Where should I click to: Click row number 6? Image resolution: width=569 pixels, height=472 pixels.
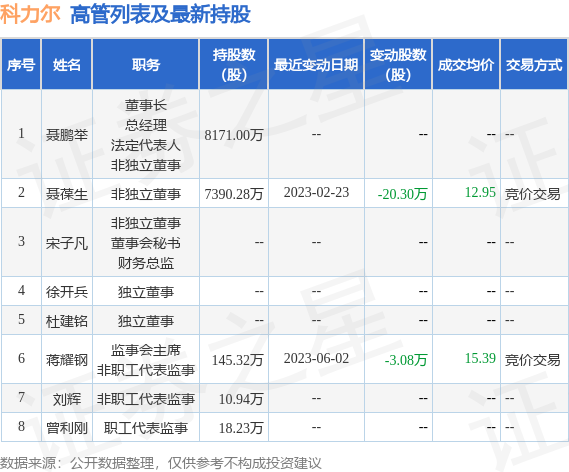(x=21, y=358)
